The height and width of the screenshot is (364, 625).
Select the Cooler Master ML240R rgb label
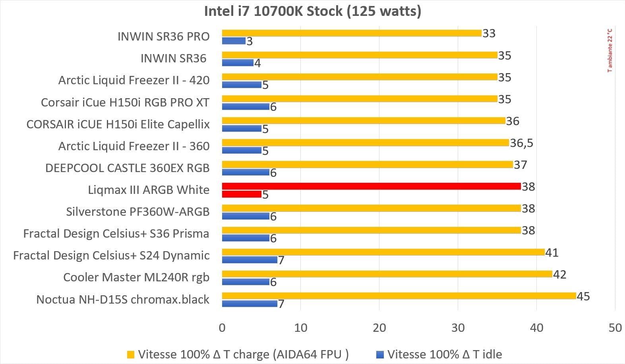click(x=136, y=277)
